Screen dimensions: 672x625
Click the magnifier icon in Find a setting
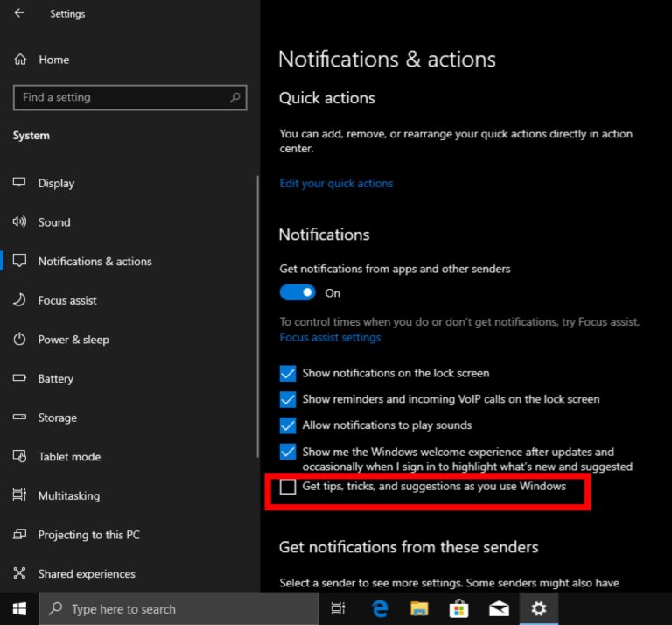[234, 97]
